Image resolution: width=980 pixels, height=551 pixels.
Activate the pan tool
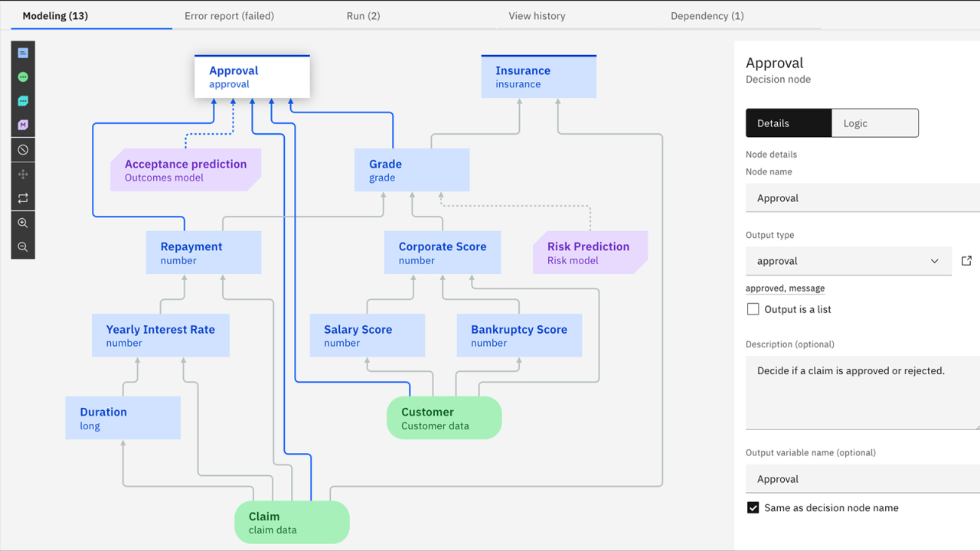coord(22,174)
